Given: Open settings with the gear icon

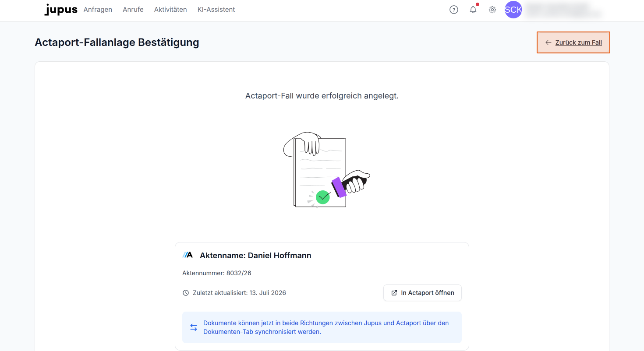Looking at the screenshot, I should pyautogui.click(x=492, y=10).
